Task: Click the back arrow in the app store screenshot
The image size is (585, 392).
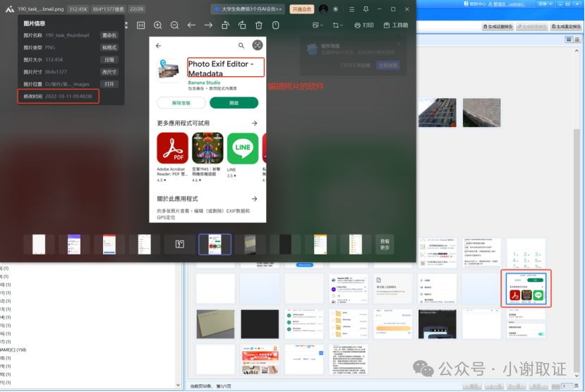Action: (159, 46)
